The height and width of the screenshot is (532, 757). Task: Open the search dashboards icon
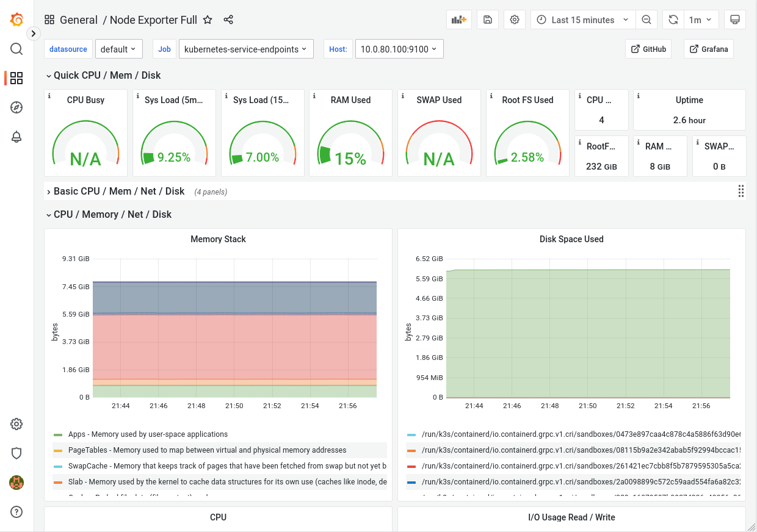16,49
